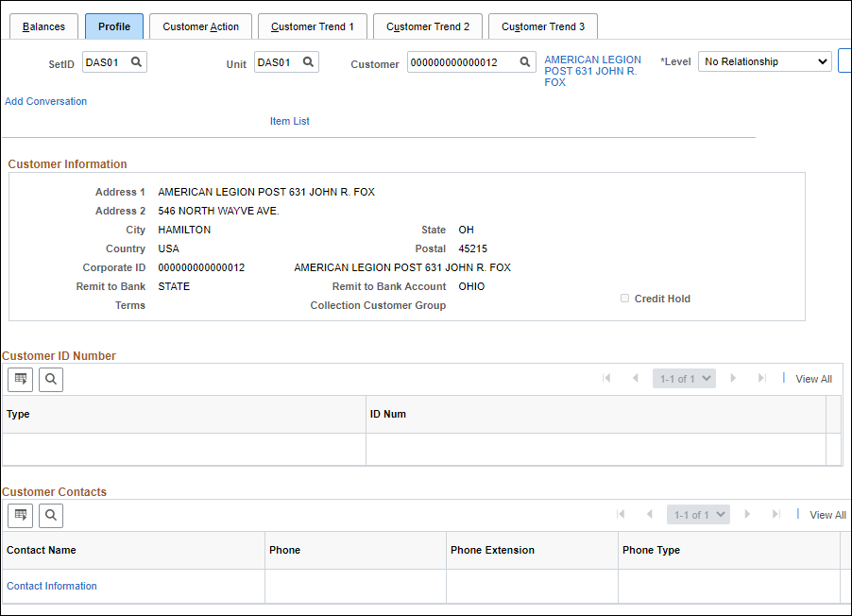The image size is (852, 616).
Task: Select the address text 546 NORTH WAYVE AVE.
Action: pyautogui.click(x=218, y=211)
